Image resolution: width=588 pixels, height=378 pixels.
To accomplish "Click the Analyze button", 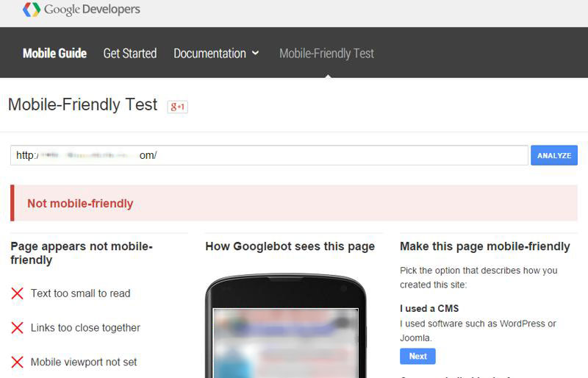I will tap(554, 155).
